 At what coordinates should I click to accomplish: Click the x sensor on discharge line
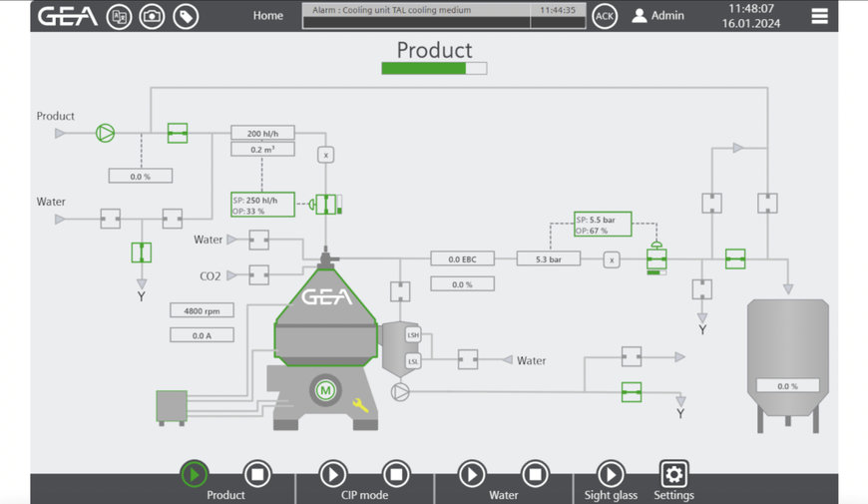point(612,259)
